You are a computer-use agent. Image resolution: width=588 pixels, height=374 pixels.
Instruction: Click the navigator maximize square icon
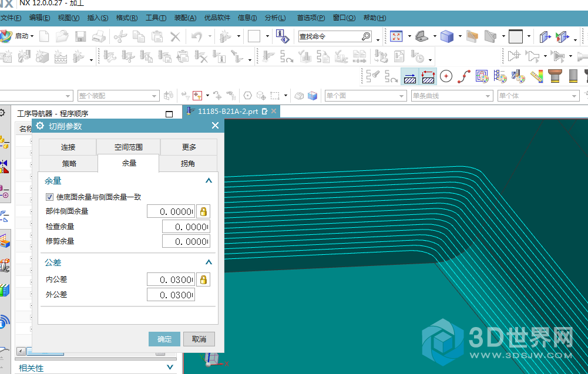pos(169,114)
